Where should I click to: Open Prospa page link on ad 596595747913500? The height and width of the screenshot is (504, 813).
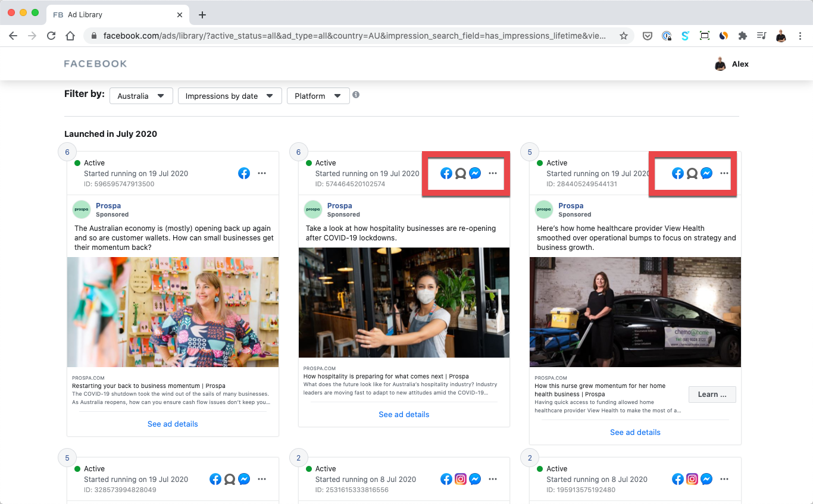[x=108, y=206]
